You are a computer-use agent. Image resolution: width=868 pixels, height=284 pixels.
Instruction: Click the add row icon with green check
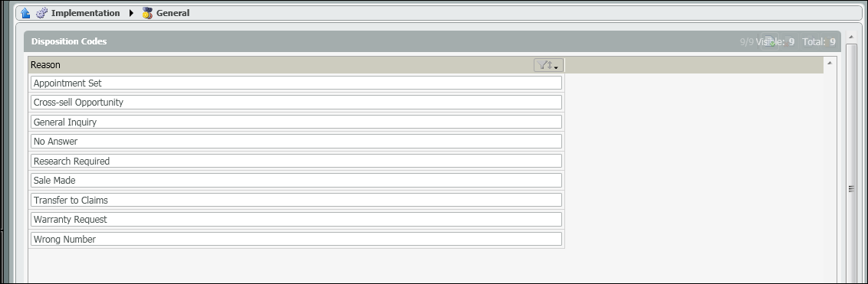[x=770, y=41]
